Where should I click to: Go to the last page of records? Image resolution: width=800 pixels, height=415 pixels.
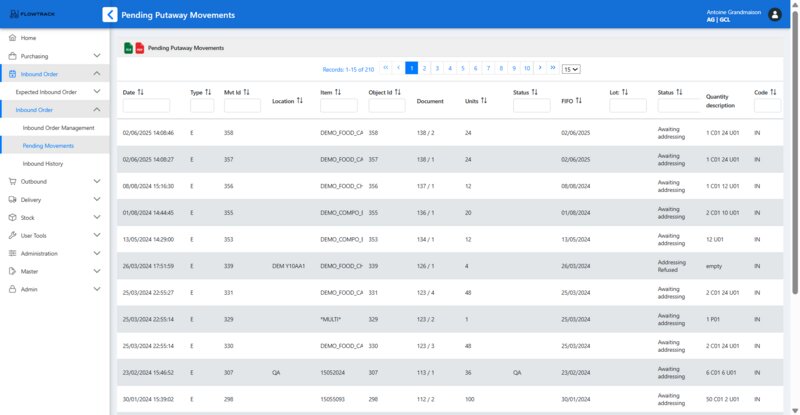[x=553, y=68]
